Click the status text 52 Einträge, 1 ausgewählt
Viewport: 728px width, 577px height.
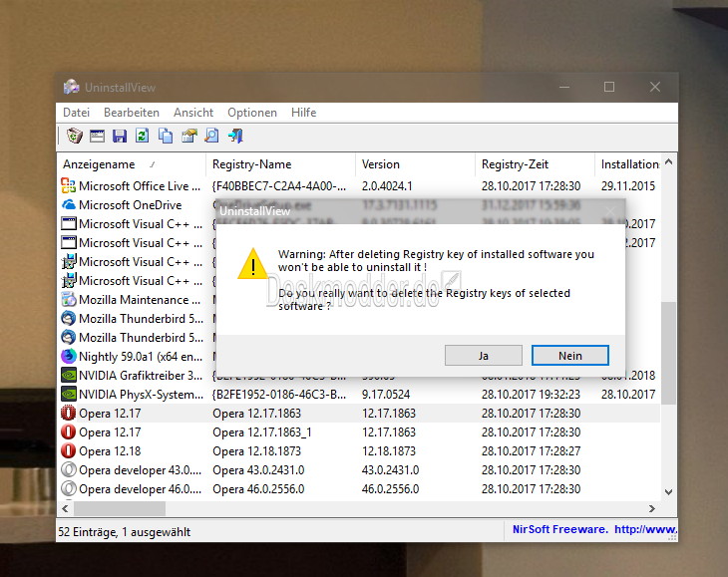[x=124, y=531]
